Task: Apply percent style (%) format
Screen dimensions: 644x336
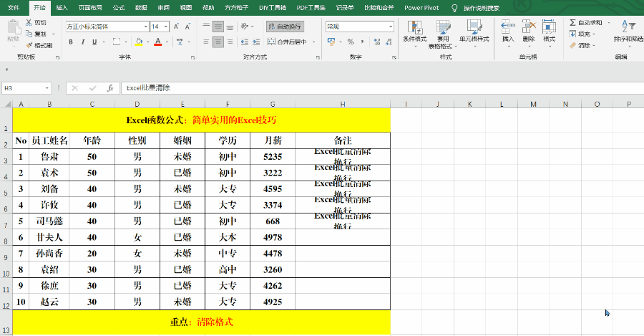Action: [x=351, y=42]
